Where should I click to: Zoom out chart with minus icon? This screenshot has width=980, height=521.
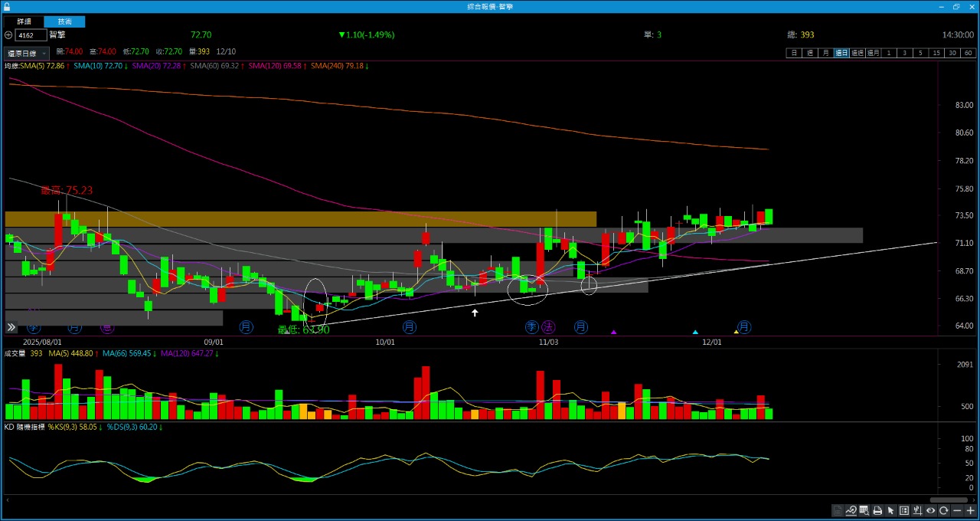(958, 511)
